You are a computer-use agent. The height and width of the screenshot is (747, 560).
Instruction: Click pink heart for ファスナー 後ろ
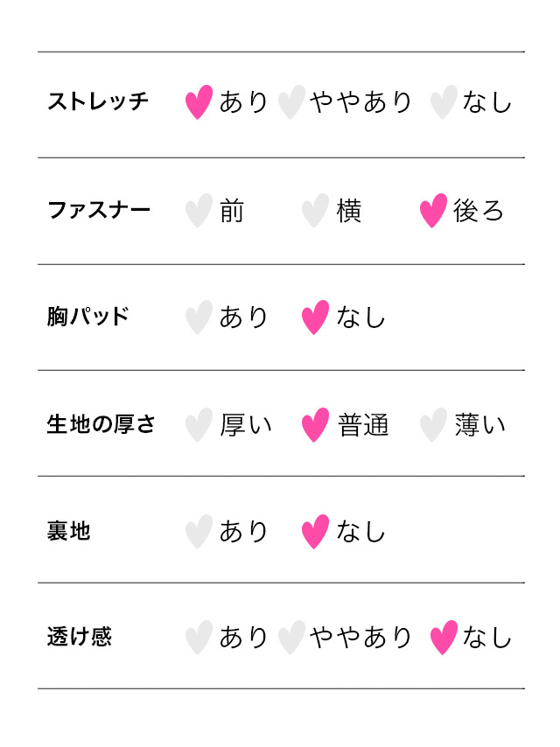pos(433,211)
